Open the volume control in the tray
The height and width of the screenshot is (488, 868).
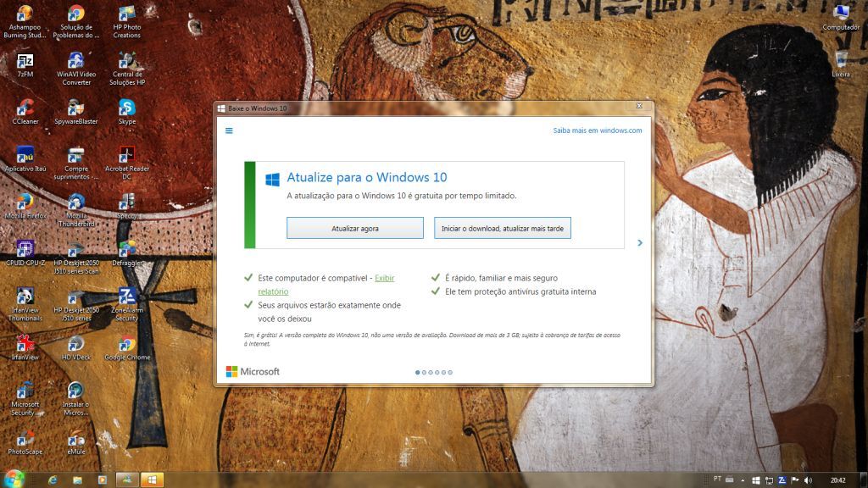808,480
